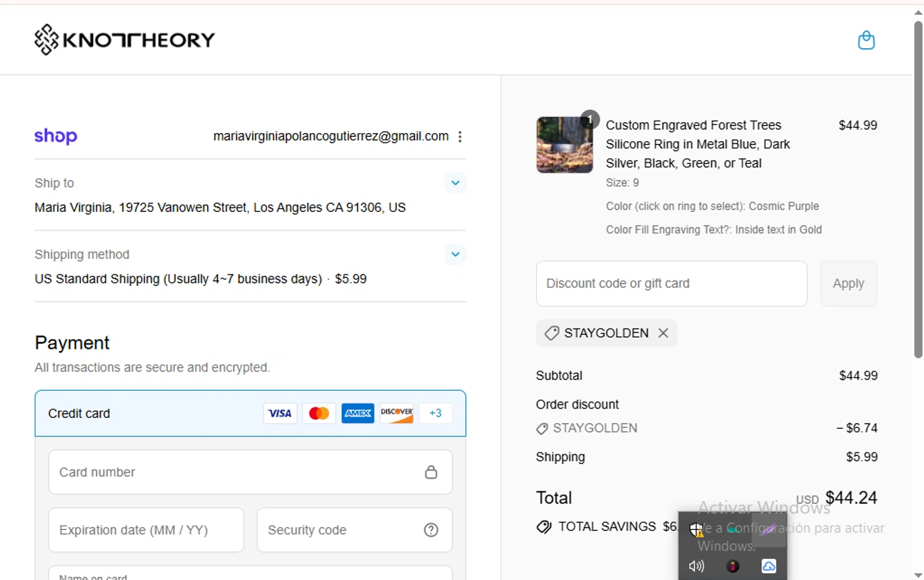Image resolution: width=924 pixels, height=580 pixels.
Task: Click the 'Size: 9' product detail
Action: click(622, 183)
